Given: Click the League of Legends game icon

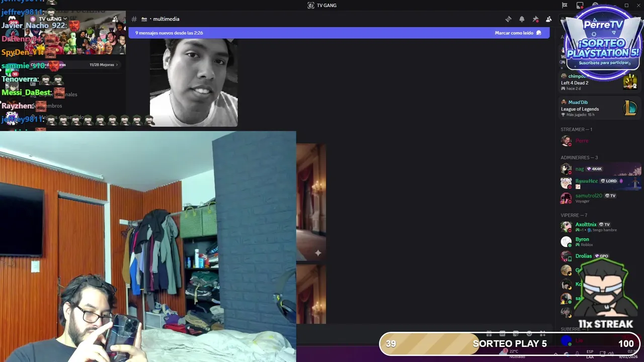Looking at the screenshot, I should click(630, 108).
